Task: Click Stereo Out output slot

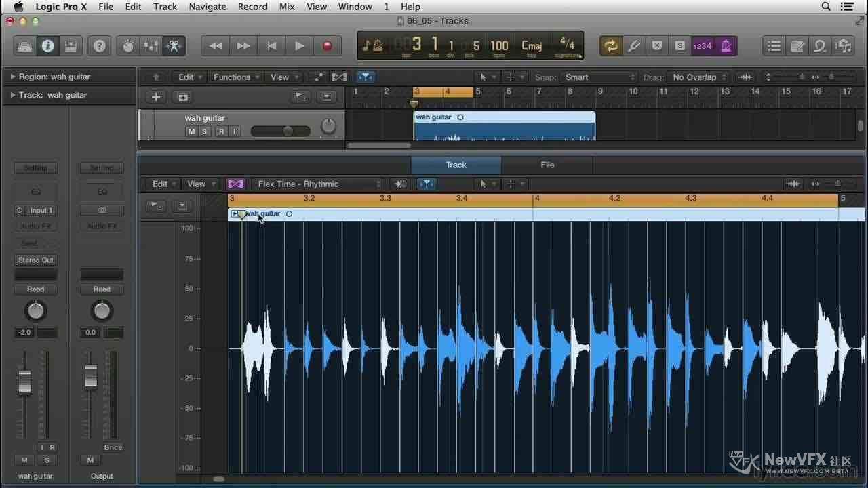Action: point(35,260)
